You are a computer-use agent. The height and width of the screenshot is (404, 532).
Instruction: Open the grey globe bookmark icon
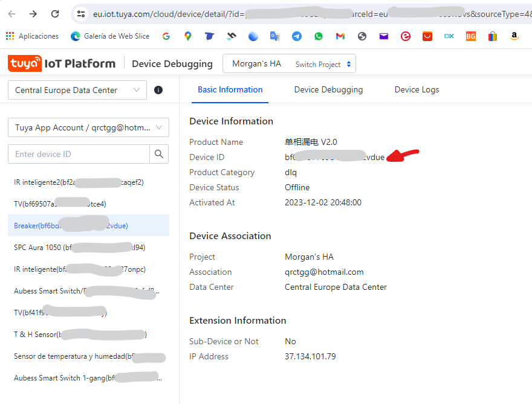[362, 36]
